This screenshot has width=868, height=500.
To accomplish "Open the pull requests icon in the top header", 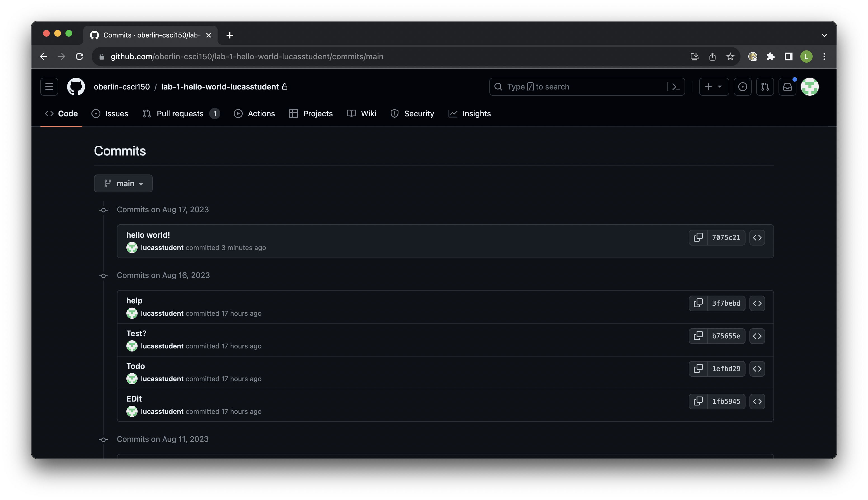I will [x=765, y=86].
